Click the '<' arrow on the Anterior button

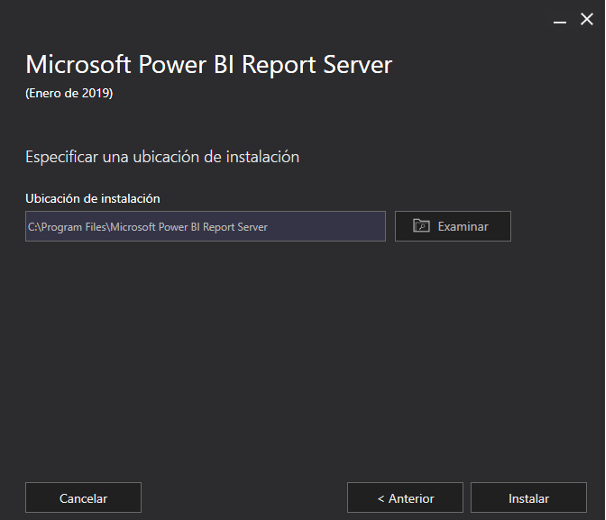(381, 498)
